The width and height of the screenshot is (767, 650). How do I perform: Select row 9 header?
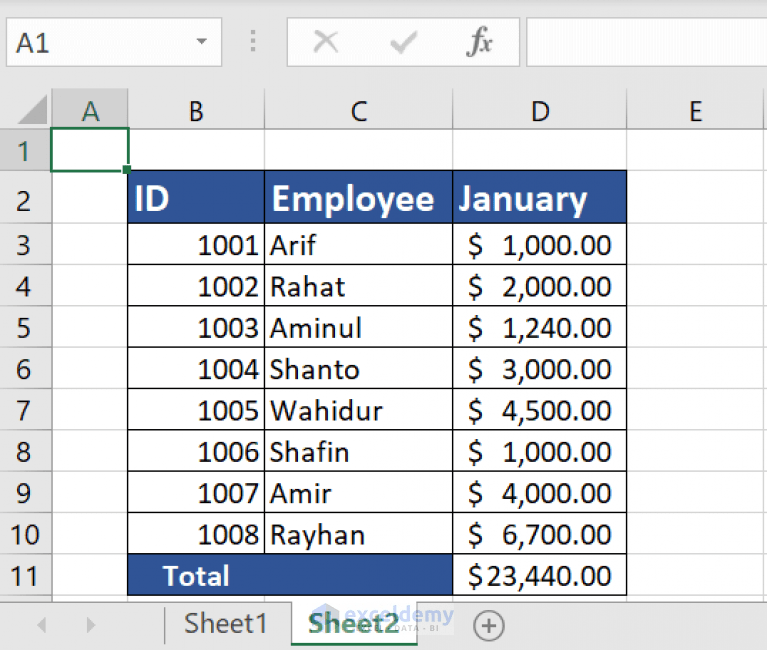[25, 493]
